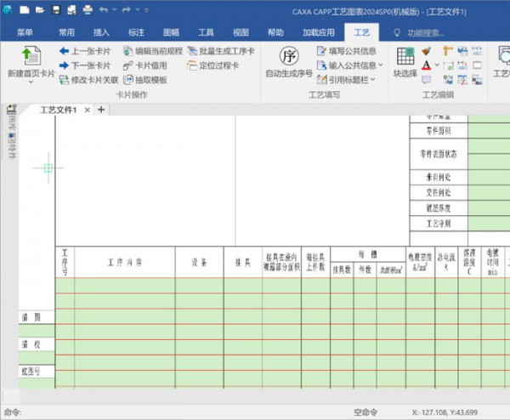
Task: Switch to the 加载应用 ribbon tab
Action: pos(319,32)
